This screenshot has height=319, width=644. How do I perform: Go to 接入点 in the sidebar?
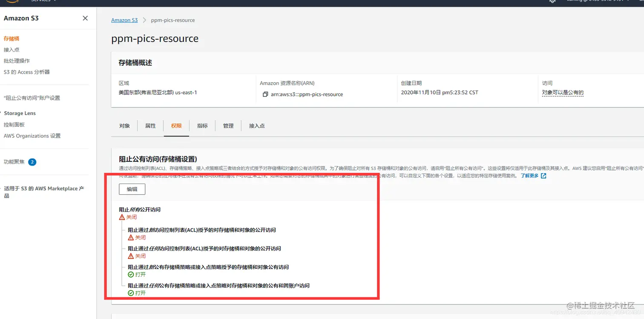pos(11,50)
